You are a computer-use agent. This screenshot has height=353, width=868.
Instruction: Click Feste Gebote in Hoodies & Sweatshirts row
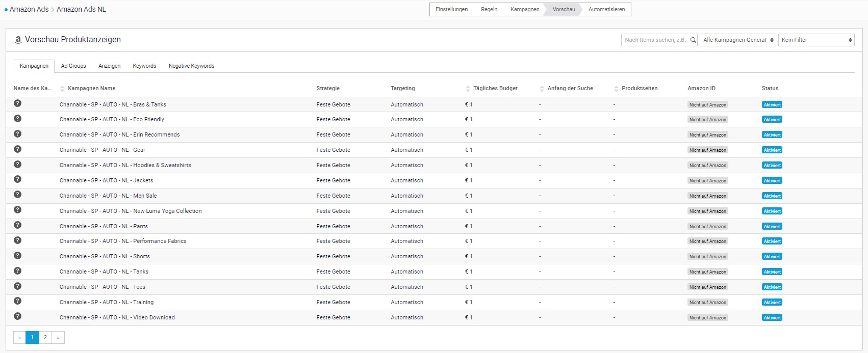[x=333, y=165]
